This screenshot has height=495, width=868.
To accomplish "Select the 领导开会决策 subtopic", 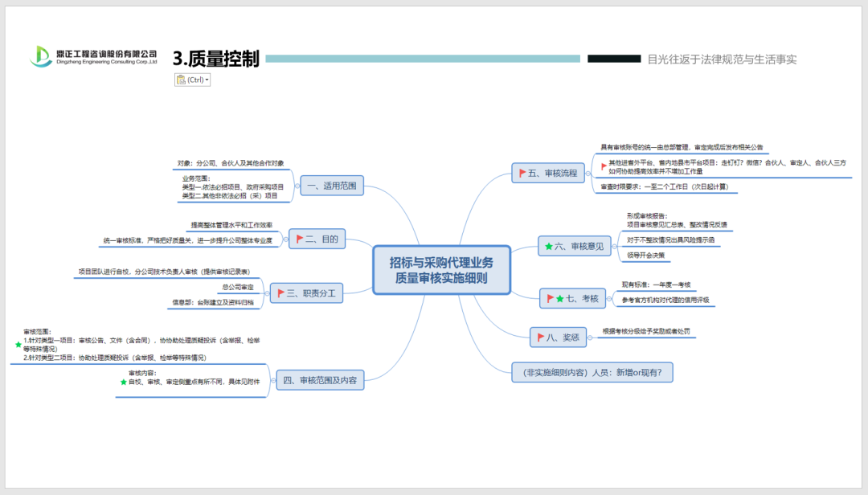I will (x=645, y=256).
